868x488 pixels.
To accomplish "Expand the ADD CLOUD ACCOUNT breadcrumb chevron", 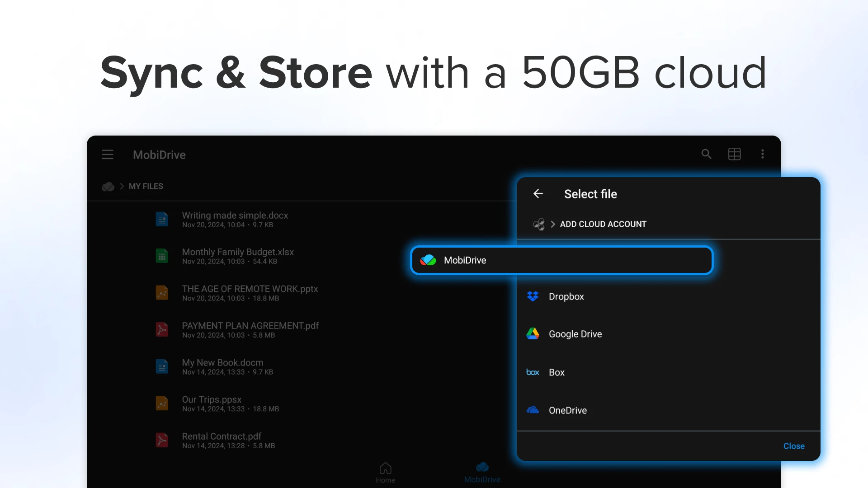I will 552,224.
